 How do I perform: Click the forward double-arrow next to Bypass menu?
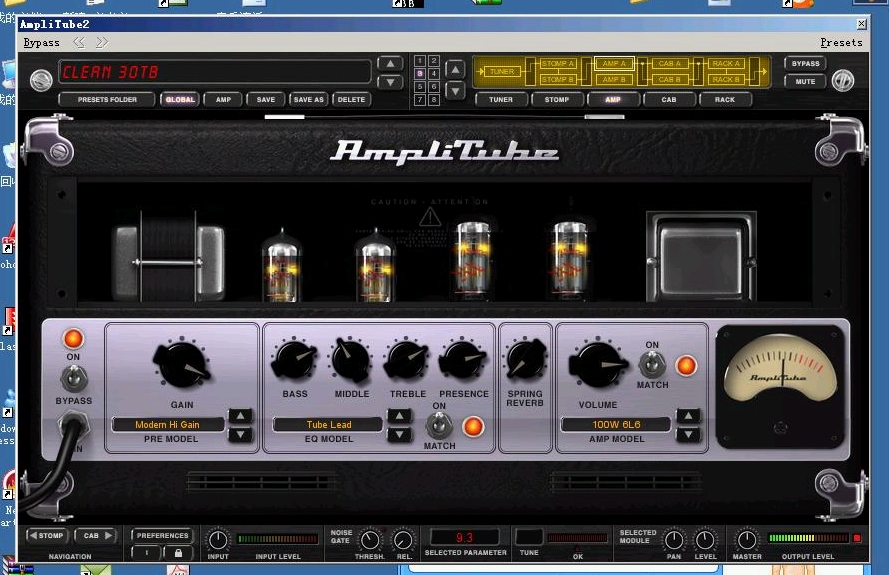pos(102,43)
